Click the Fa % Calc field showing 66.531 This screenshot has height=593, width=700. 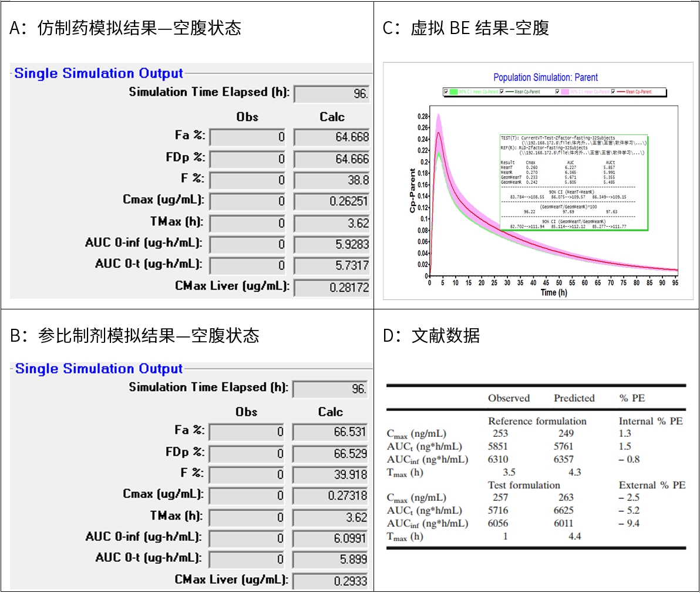[330, 432]
